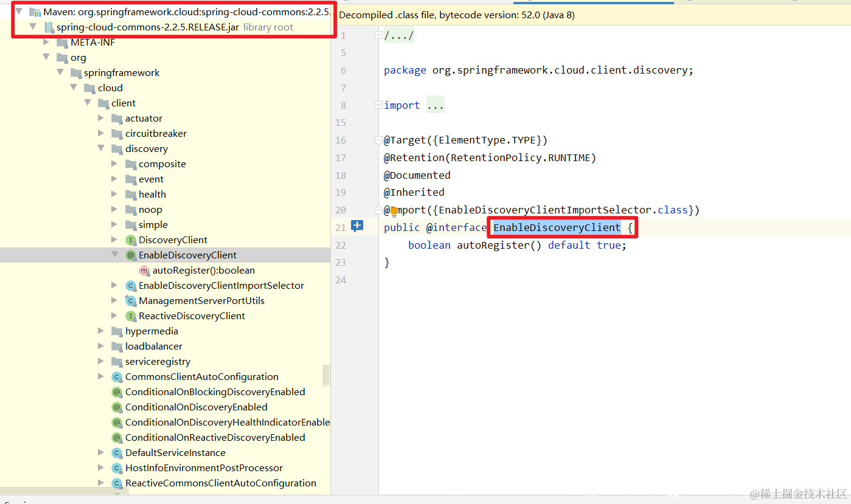
Task: Click the CommonsClientAutoConfiguration class icon
Action: click(117, 377)
